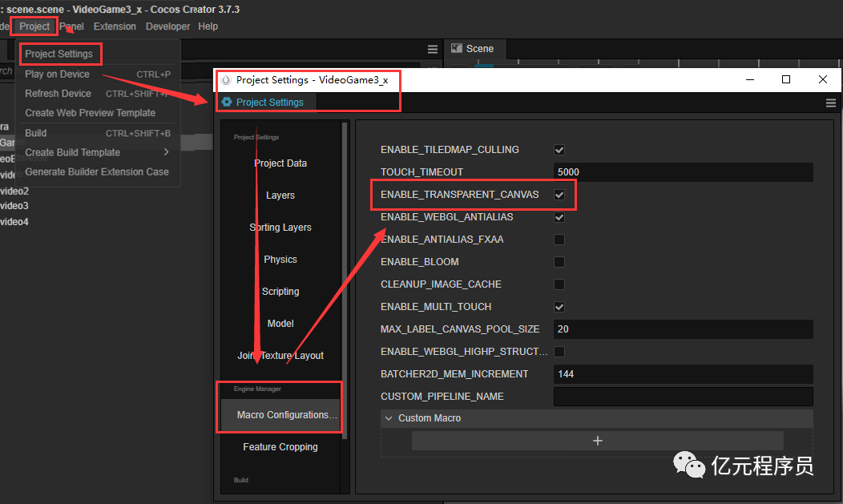Viewport: 843px width, 504px height.
Task: Click the Project Settings gear icon tab
Action: 227,102
